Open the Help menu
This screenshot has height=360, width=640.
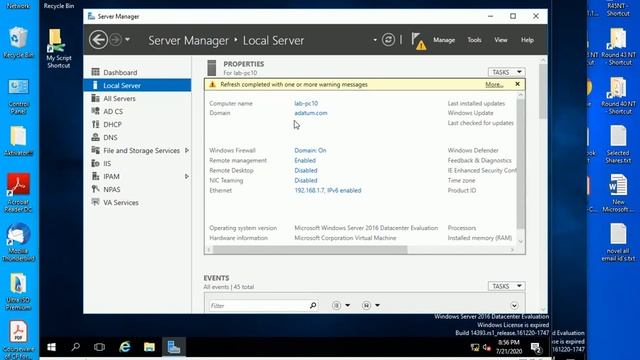click(x=527, y=40)
